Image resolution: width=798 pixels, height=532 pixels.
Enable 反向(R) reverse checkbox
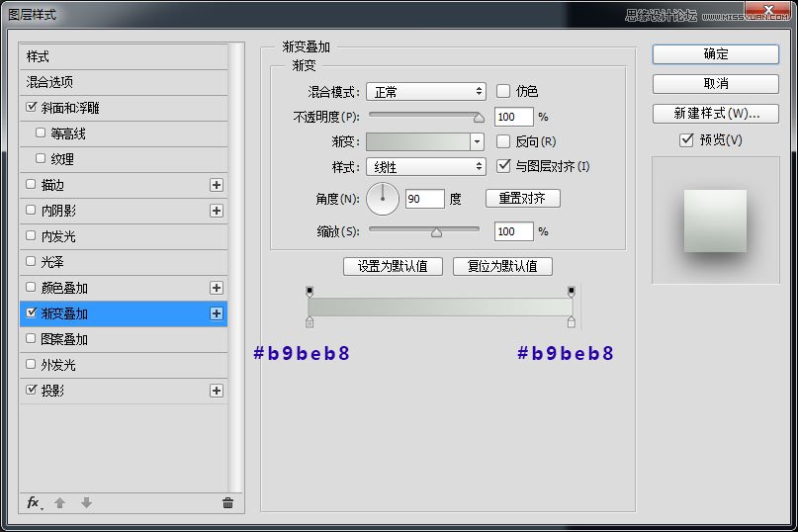502,141
